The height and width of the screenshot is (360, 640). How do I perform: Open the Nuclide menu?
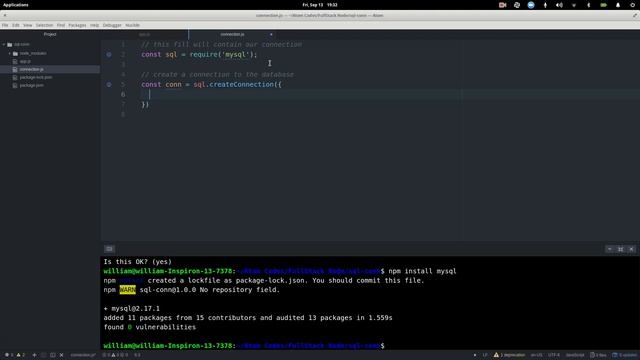point(132,25)
